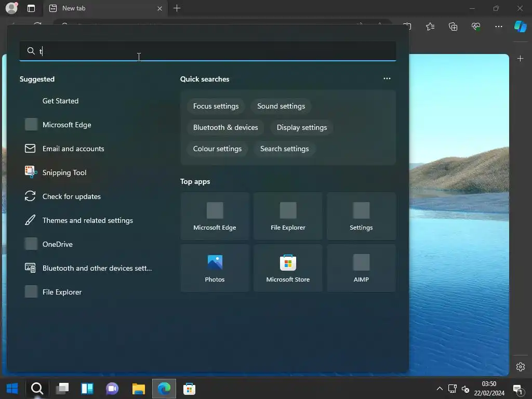Screen dimensions: 532x399
Task: Click taskbar Search magnifier icon
Action: coord(37,389)
